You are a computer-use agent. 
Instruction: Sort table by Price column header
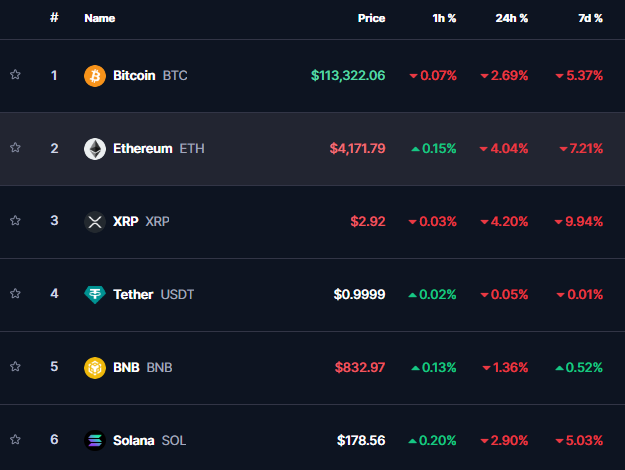tap(371, 18)
